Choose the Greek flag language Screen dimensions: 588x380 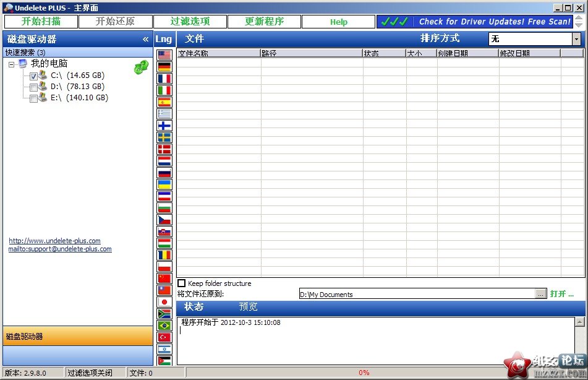pyautogui.click(x=164, y=114)
